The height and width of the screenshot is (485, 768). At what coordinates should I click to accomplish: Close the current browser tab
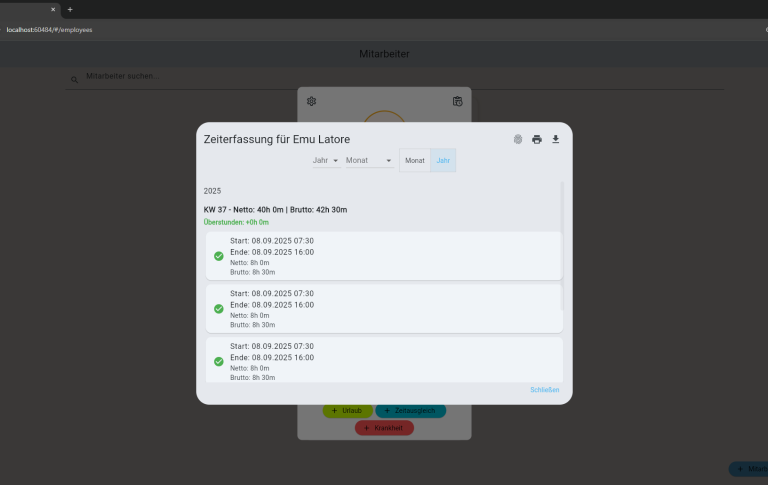[x=53, y=9]
